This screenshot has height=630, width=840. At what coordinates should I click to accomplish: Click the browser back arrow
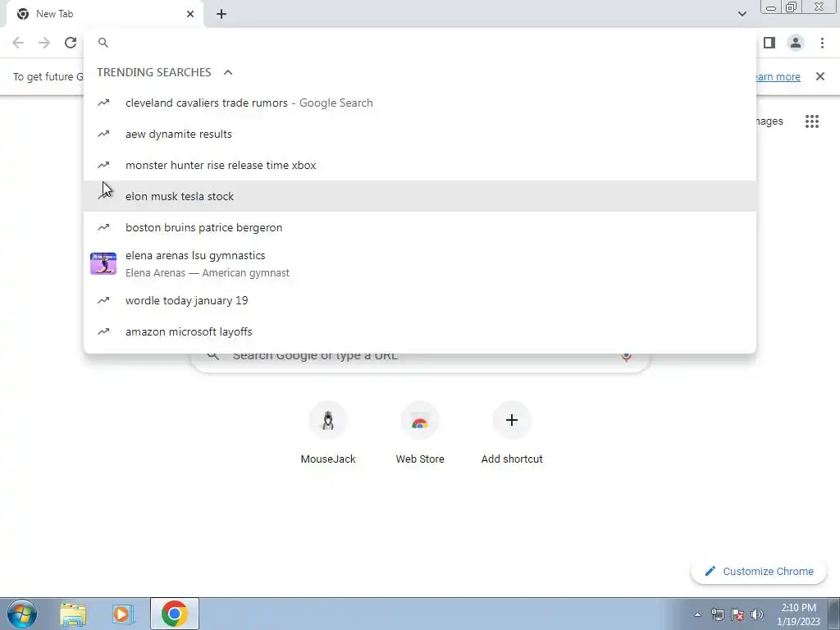coord(18,43)
